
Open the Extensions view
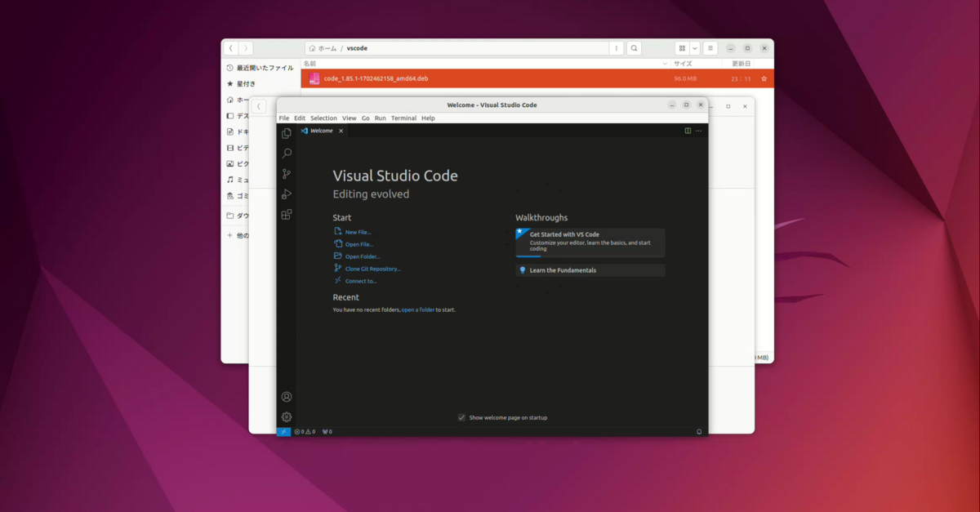pos(287,215)
